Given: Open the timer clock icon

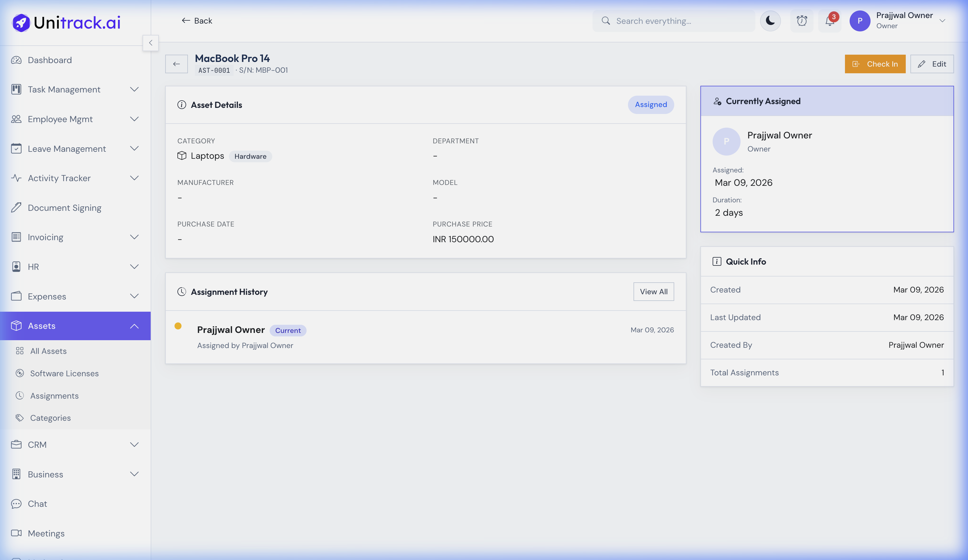Looking at the screenshot, I should click(802, 21).
